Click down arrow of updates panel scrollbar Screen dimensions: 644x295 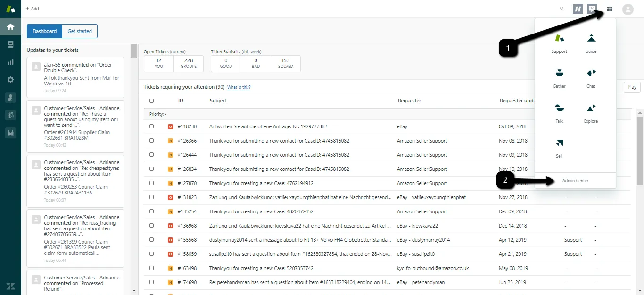click(x=134, y=291)
